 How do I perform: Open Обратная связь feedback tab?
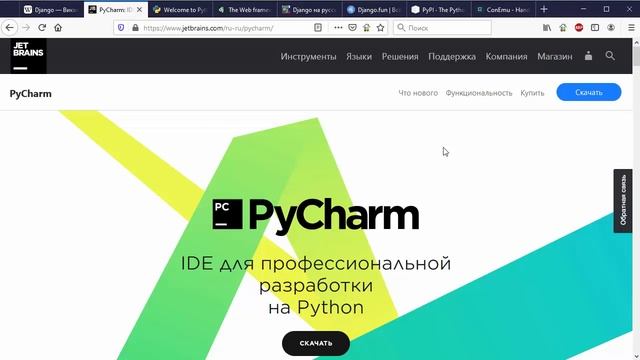pyautogui.click(x=623, y=200)
